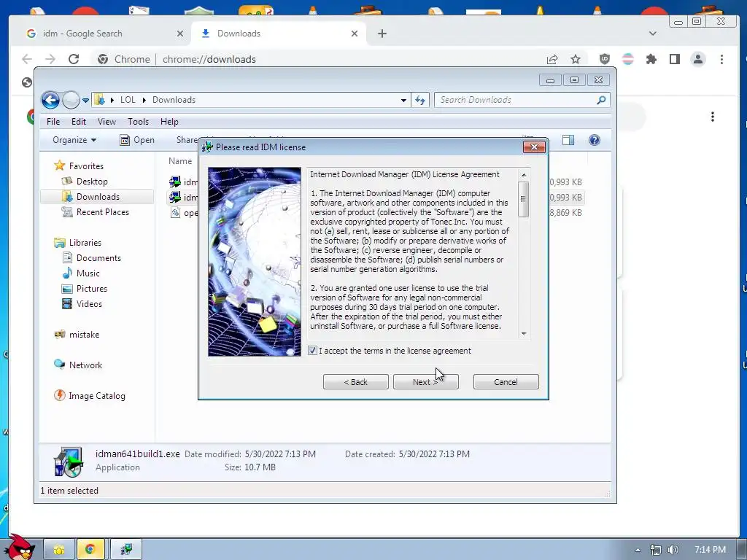Image resolution: width=747 pixels, height=560 pixels.
Task: Click the LOL breadcrumb in address bar
Action: point(128,100)
